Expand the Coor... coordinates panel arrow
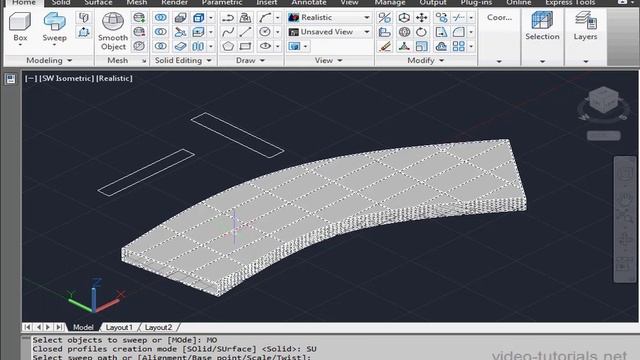 pyautogui.click(x=499, y=61)
